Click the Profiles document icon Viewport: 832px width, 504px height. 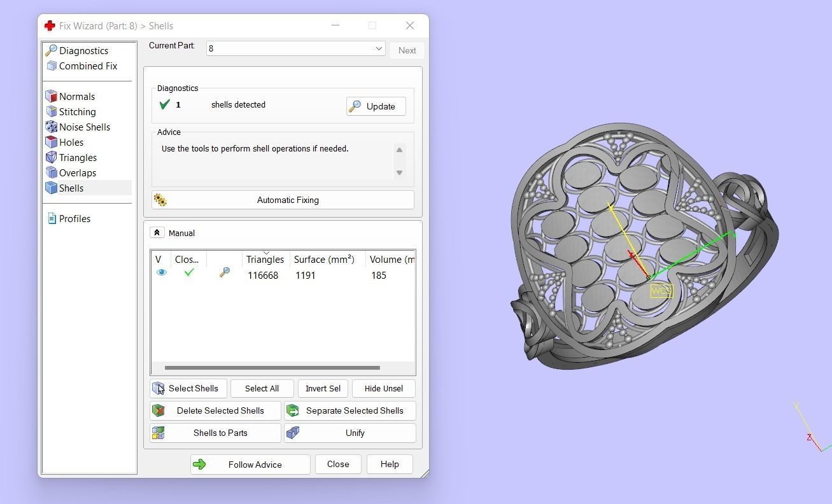click(52, 219)
